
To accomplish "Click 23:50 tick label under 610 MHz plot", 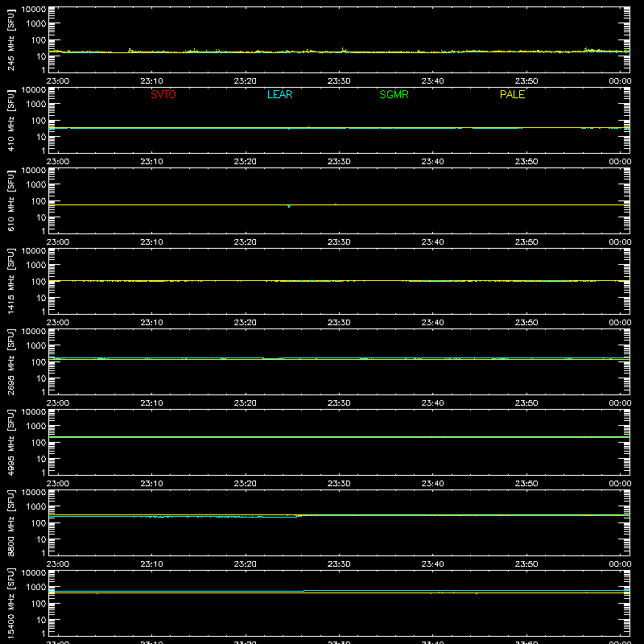I will tap(526, 242).
